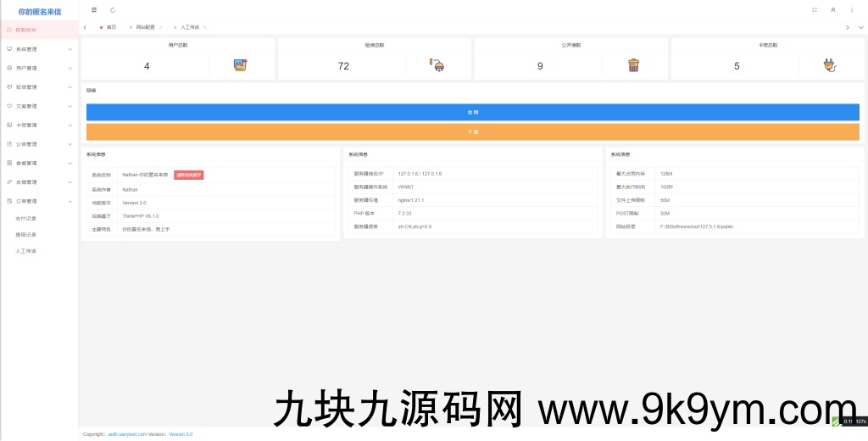Click the 5 count in 卡密总数

click(737, 66)
